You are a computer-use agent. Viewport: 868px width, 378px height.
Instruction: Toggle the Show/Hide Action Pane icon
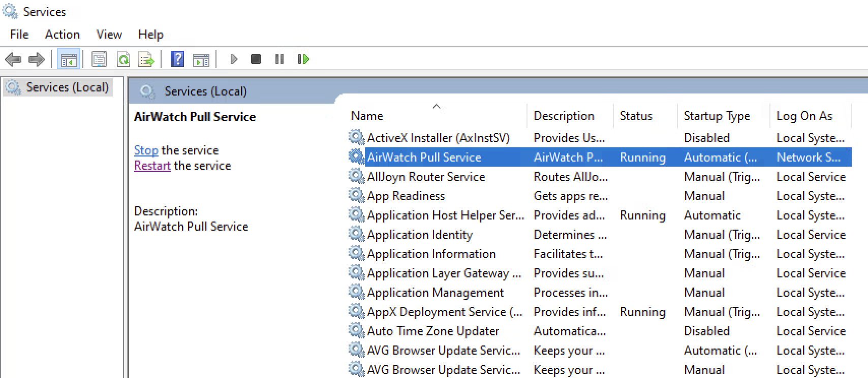[201, 59]
